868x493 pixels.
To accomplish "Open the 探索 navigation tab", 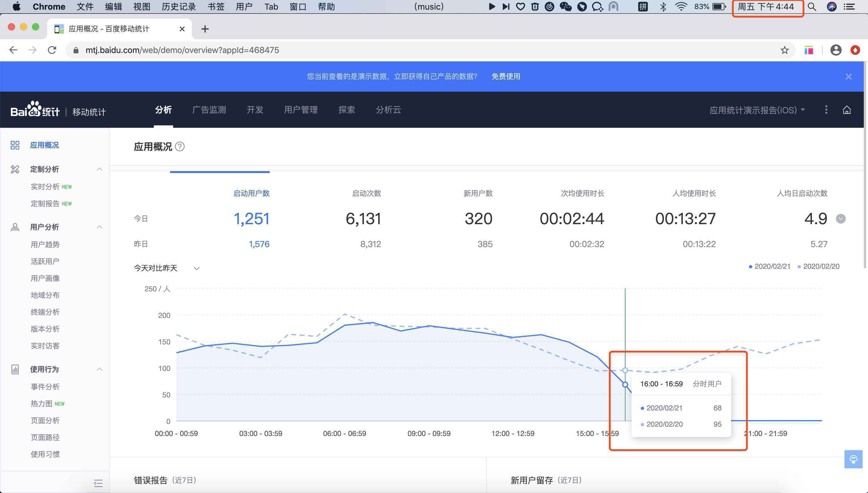I will pos(347,110).
